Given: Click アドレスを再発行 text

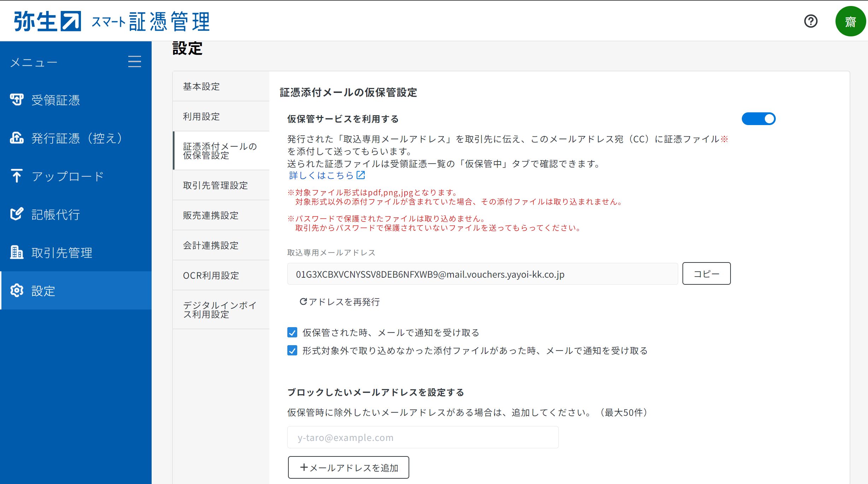Looking at the screenshot, I should [x=344, y=302].
